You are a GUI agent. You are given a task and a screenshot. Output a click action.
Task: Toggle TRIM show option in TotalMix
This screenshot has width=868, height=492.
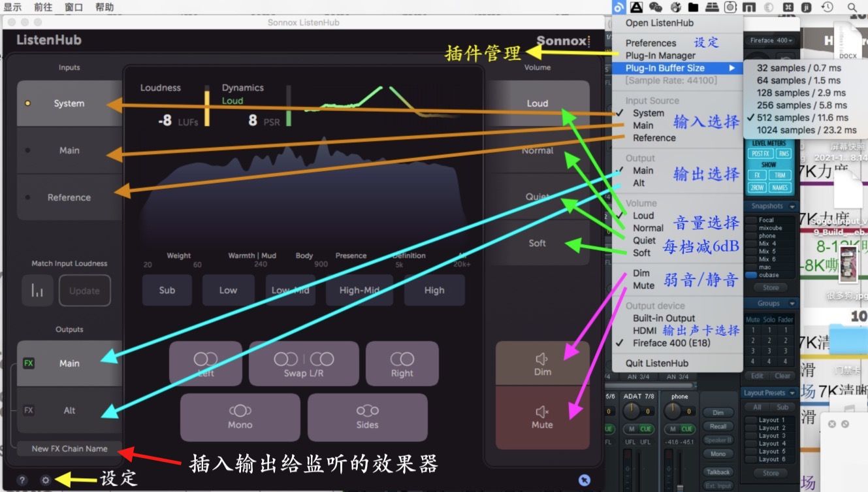780,176
